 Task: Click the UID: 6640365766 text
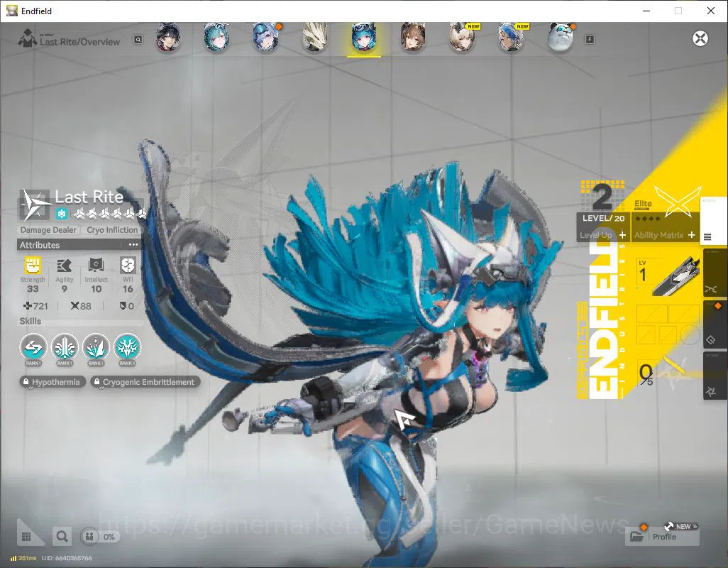67,558
